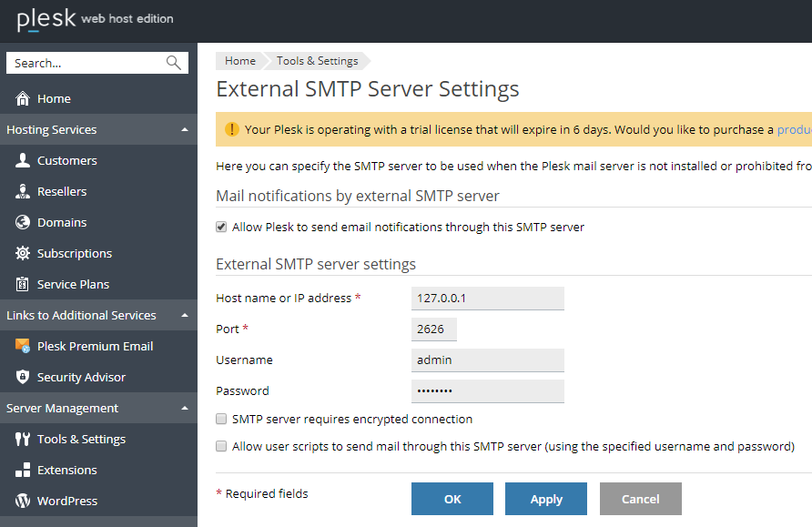812x527 pixels.
Task: Click the Resellers icon in sidebar
Action: pyautogui.click(x=23, y=191)
